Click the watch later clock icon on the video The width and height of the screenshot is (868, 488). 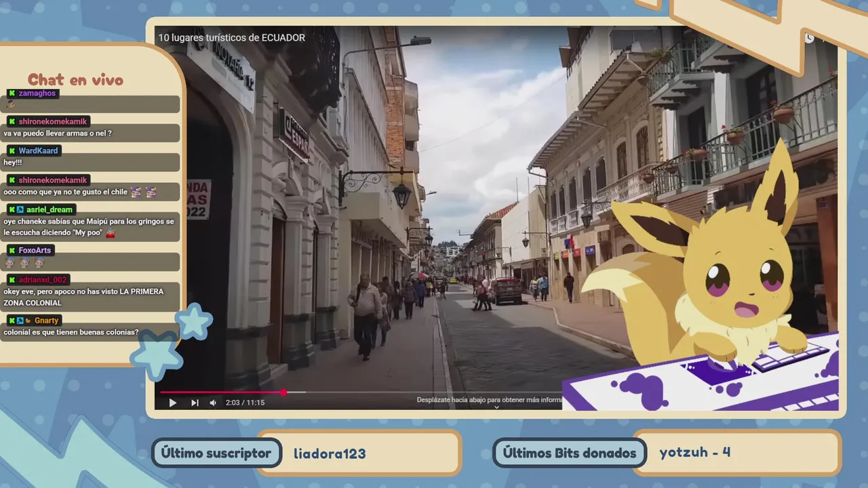point(809,39)
